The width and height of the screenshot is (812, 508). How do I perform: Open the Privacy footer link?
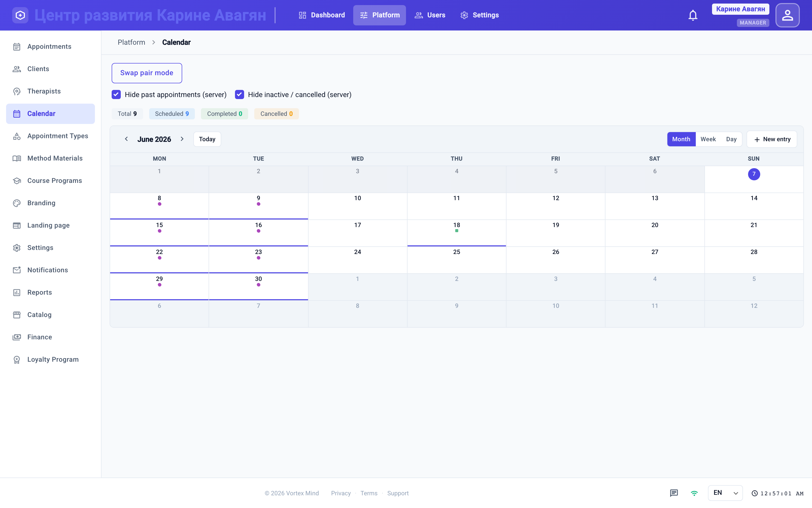[x=341, y=493]
